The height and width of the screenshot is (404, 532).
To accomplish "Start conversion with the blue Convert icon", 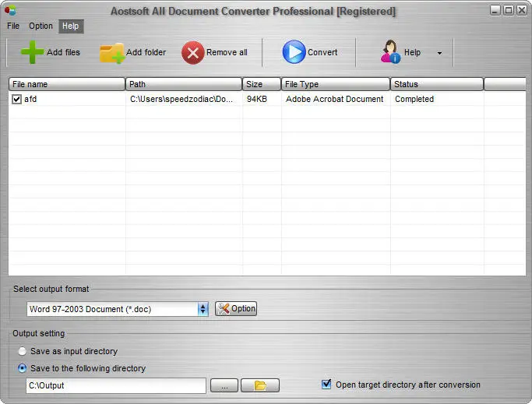I will pyautogui.click(x=294, y=52).
